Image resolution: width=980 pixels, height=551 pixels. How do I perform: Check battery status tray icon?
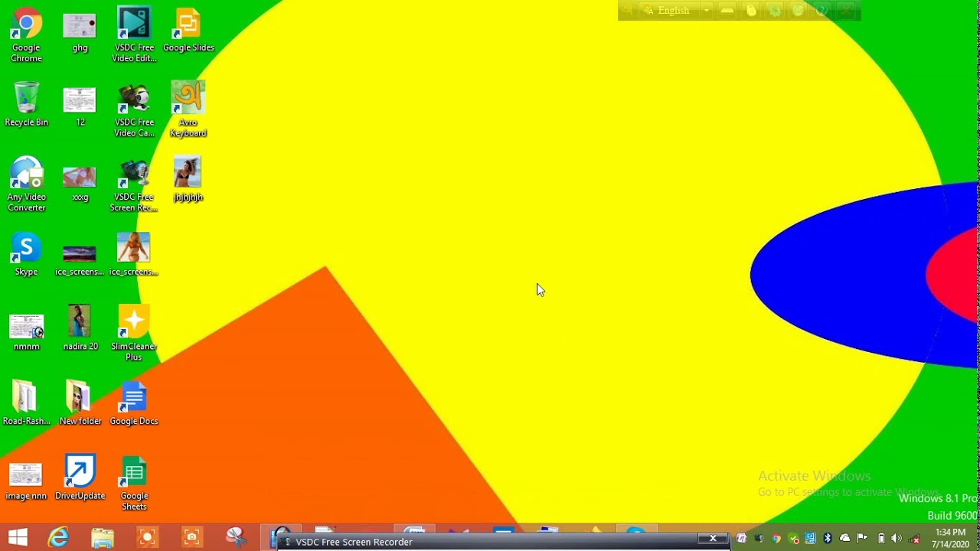point(881,538)
